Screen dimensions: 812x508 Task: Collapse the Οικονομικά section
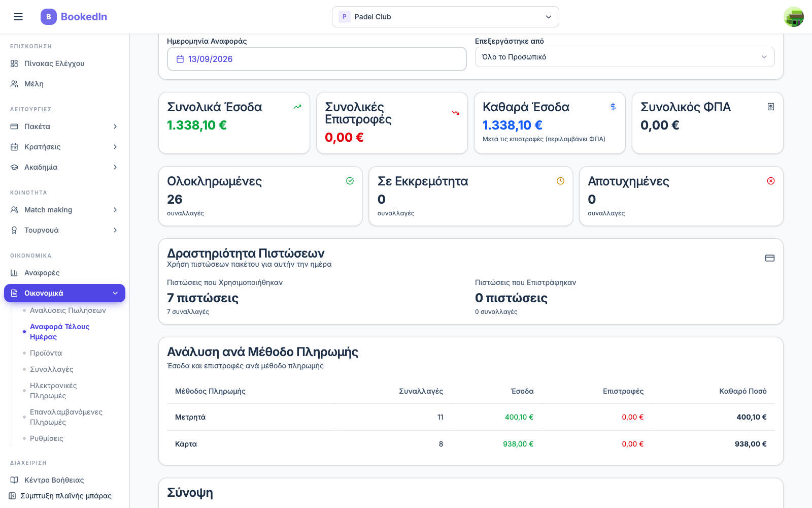point(64,293)
